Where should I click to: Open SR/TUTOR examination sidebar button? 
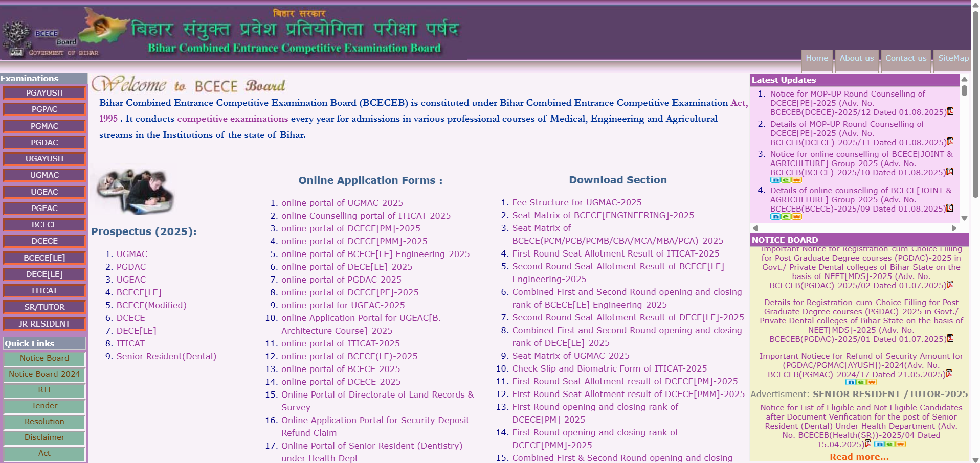pos(44,307)
